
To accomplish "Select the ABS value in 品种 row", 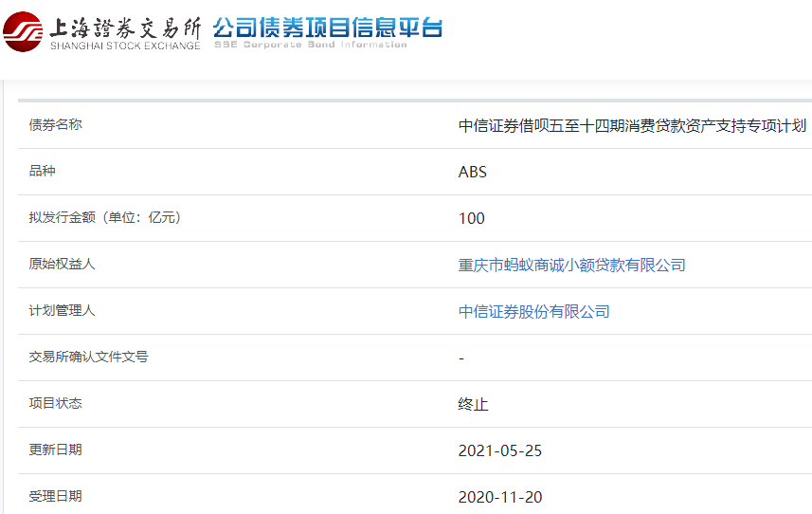I will (x=472, y=173).
